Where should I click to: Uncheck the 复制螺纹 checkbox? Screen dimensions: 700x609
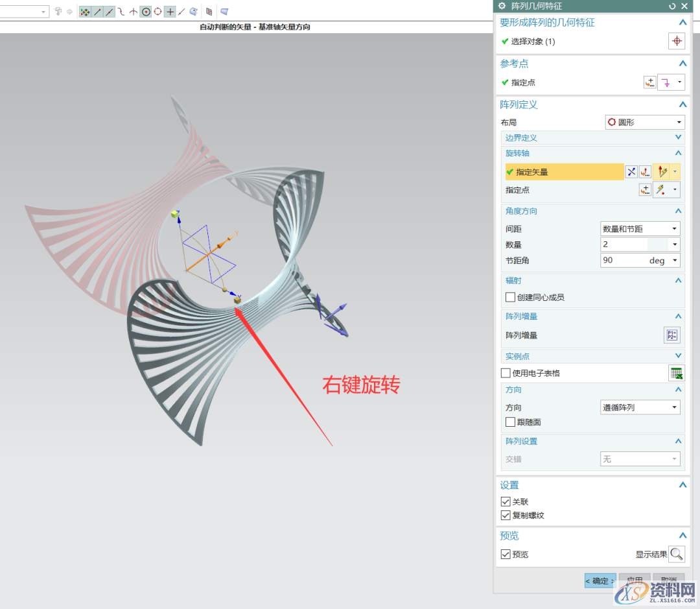pos(506,516)
